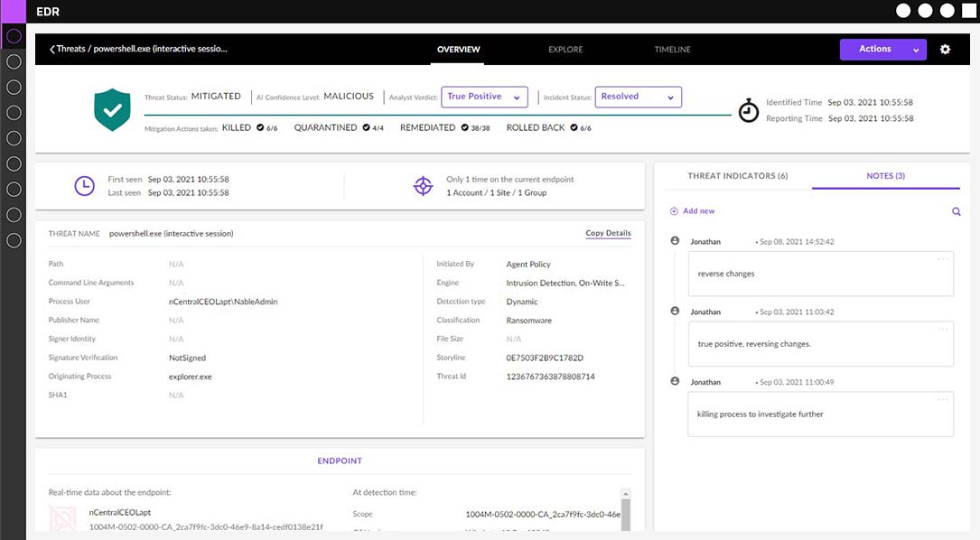This screenshot has width=980, height=540.
Task: Select the last sidebar circle icon
Action: [x=14, y=240]
